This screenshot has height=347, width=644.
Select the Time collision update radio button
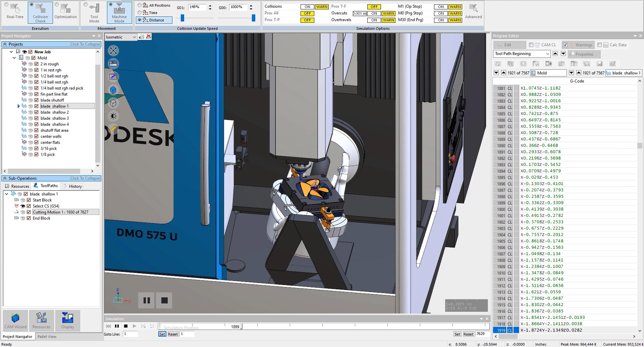pos(140,13)
